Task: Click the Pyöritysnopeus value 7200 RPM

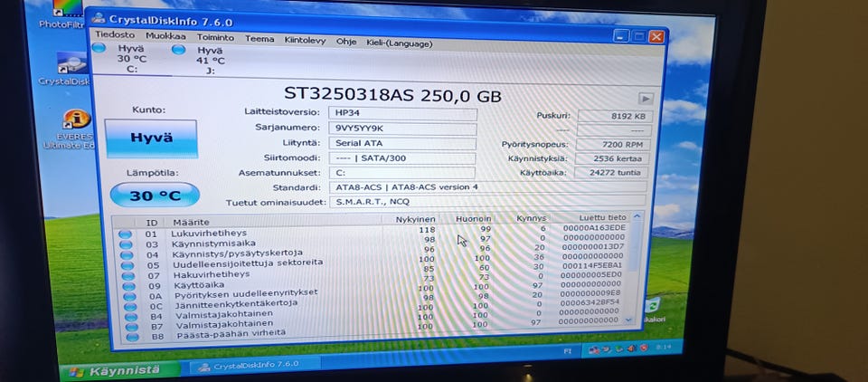Action: [613, 145]
